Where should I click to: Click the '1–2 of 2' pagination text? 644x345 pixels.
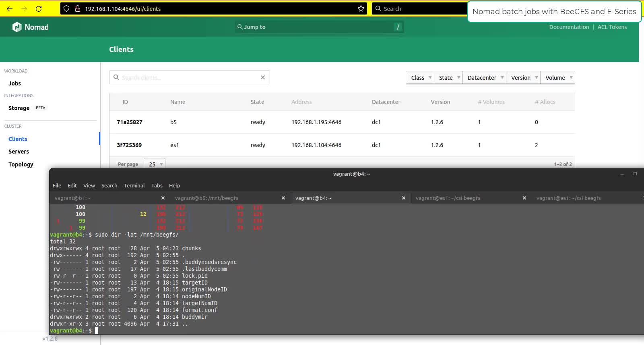click(x=563, y=164)
